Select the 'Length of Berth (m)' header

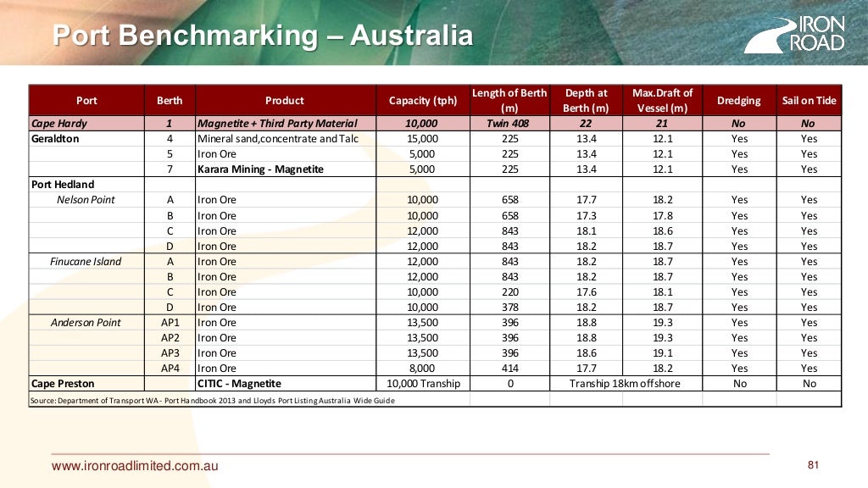pos(509,100)
